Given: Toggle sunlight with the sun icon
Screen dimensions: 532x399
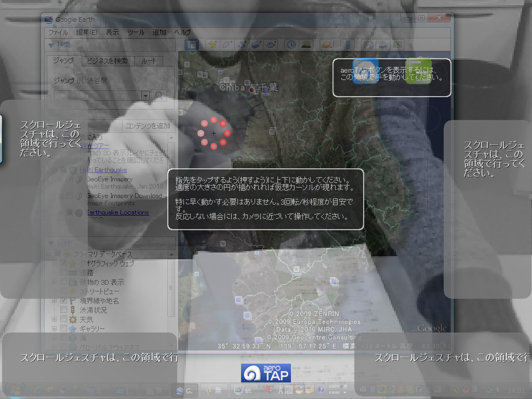Looking at the screenshot, I should 306,45.
